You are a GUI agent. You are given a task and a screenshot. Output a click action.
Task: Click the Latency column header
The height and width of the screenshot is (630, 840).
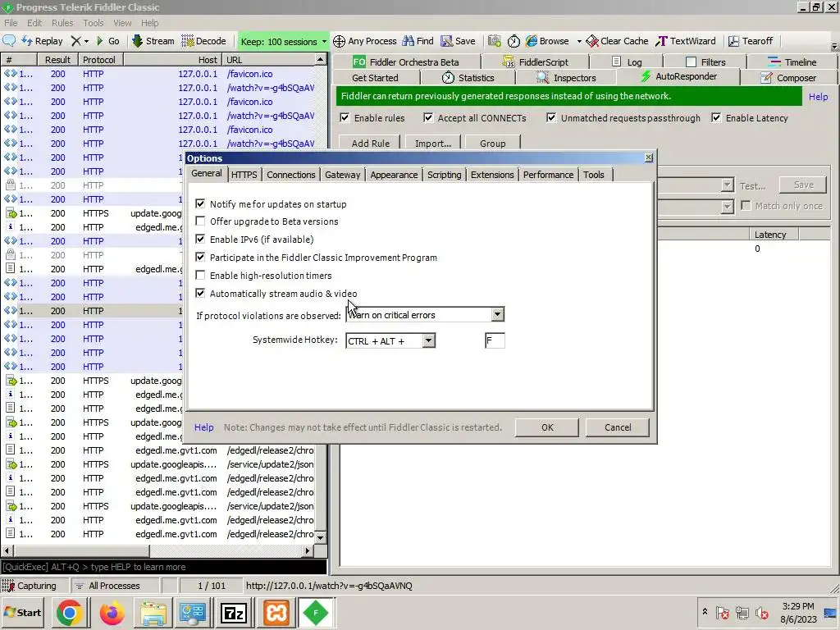[x=774, y=235]
